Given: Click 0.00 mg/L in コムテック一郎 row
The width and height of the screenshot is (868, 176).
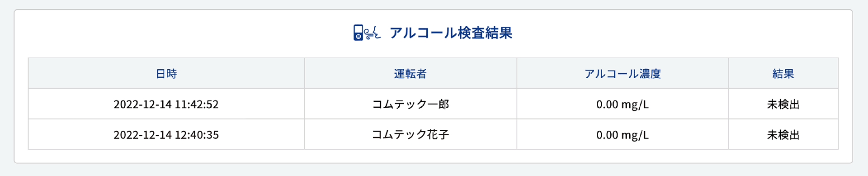Looking at the screenshot, I should click(623, 105).
